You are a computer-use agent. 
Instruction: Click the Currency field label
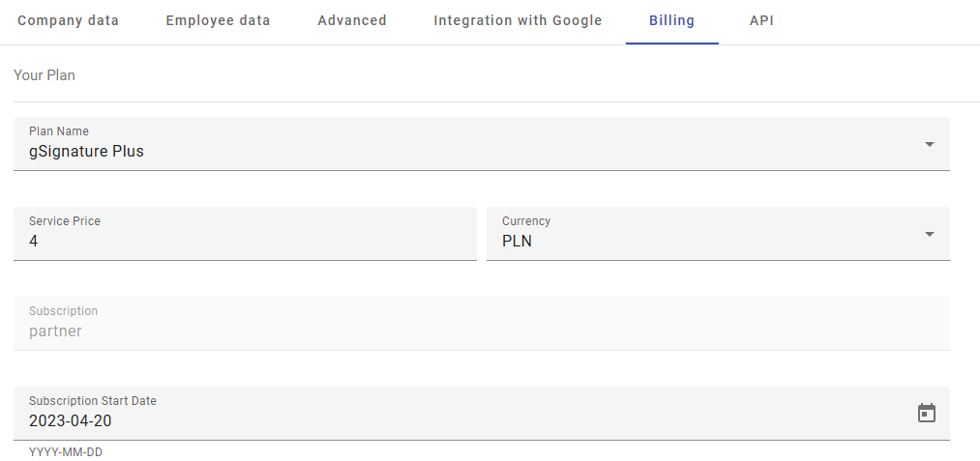click(526, 221)
